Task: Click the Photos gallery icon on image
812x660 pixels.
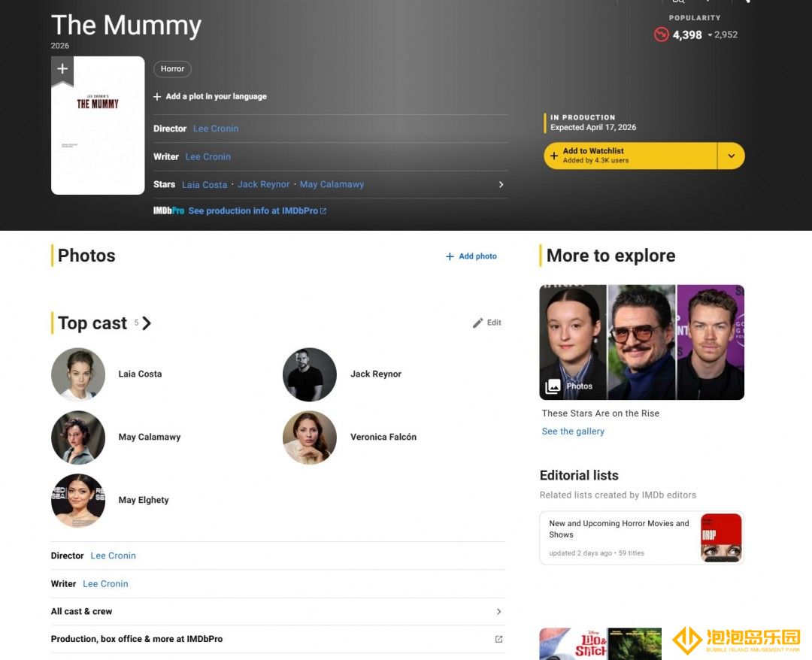Action: (x=553, y=386)
